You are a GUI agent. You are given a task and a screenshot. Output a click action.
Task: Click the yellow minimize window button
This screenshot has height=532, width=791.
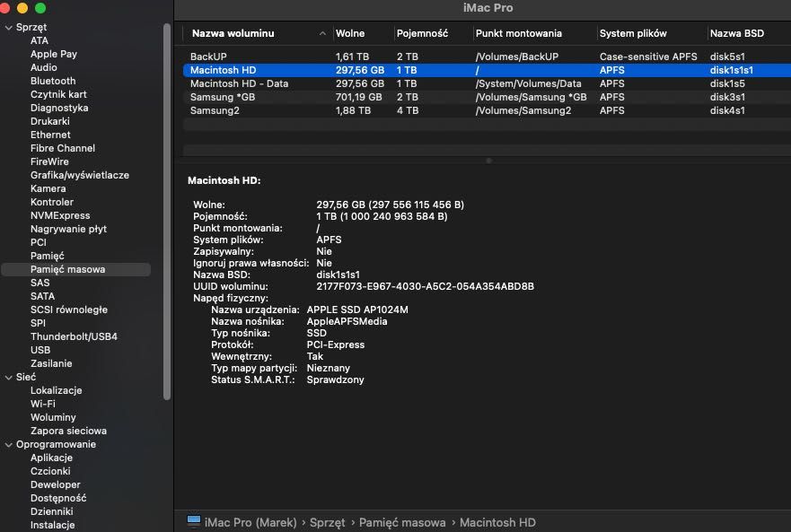22,8
